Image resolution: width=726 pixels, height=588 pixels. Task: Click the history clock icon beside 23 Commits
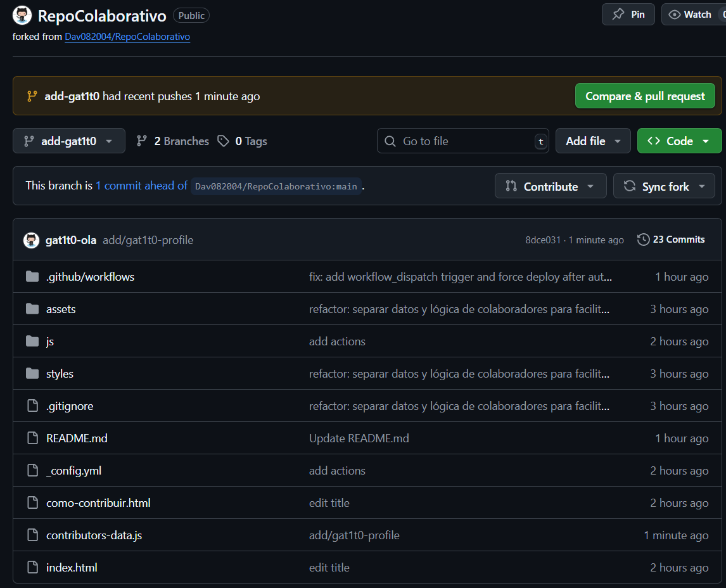(643, 240)
